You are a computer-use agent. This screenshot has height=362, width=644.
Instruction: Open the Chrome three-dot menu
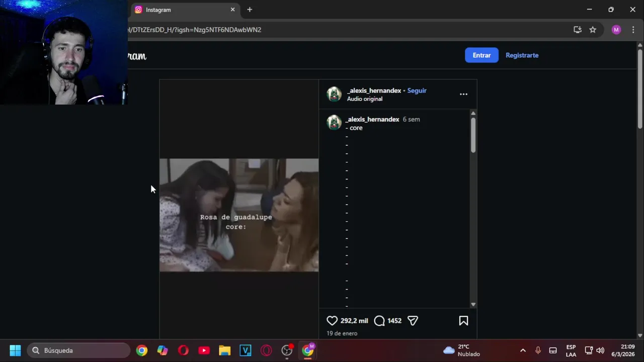click(633, 30)
